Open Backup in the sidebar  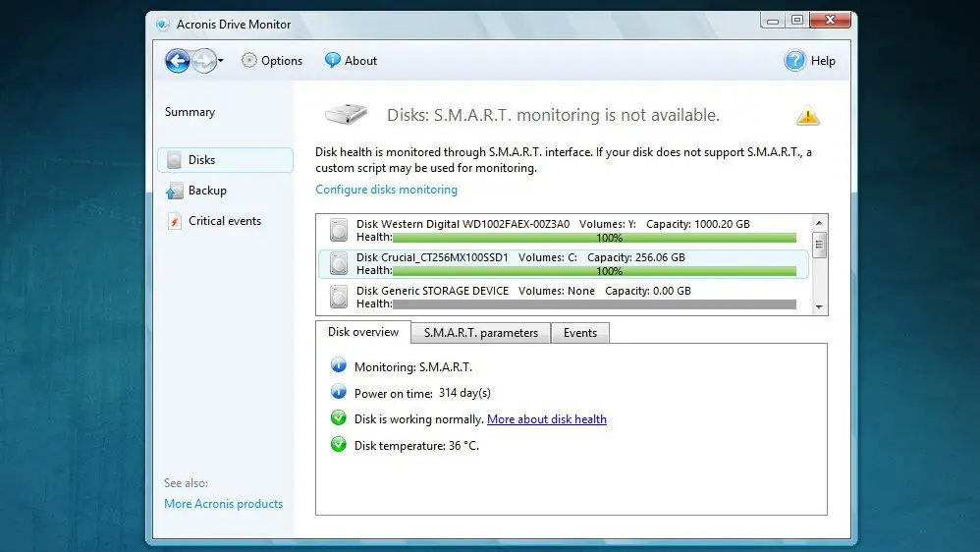207,191
